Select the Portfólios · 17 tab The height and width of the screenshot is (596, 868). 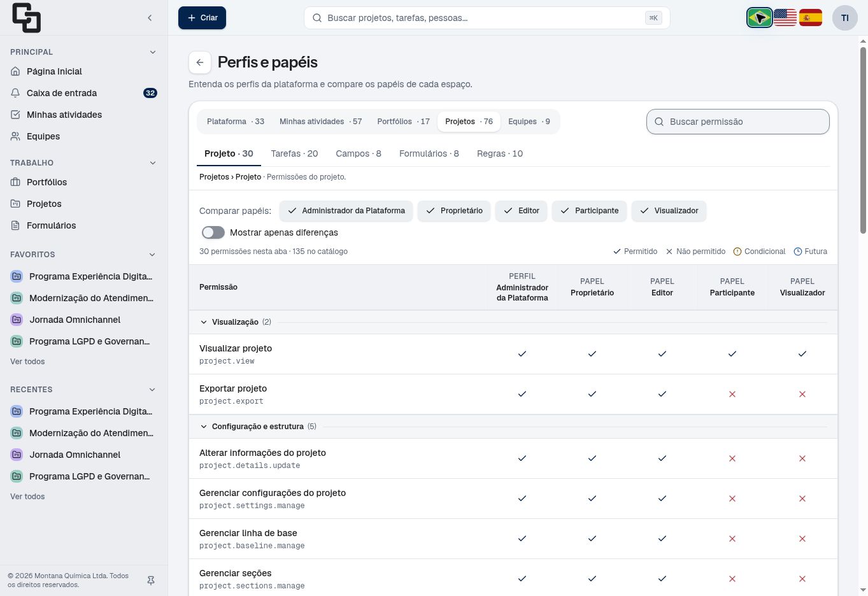point(403,122)
